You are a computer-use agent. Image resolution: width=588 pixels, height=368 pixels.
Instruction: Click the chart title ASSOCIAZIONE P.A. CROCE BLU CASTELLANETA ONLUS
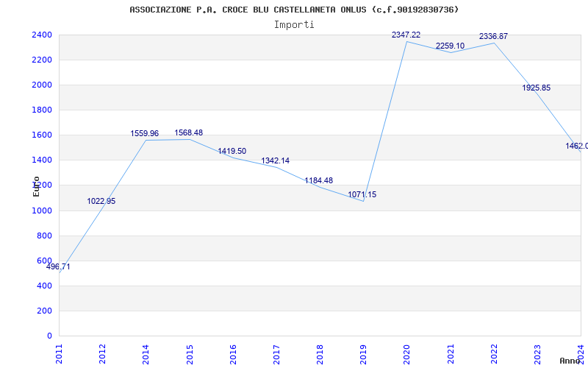[x=294, y=10]
